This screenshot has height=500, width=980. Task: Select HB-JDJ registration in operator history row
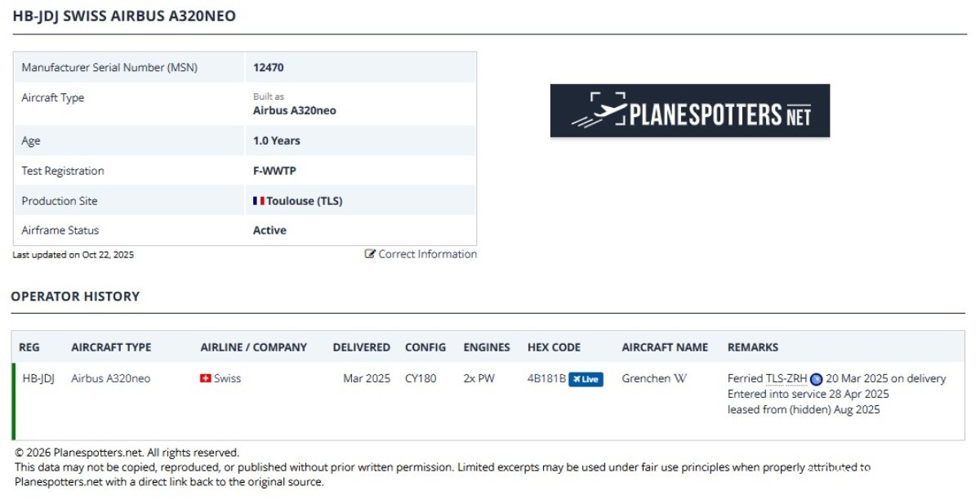tap(38, 378)
